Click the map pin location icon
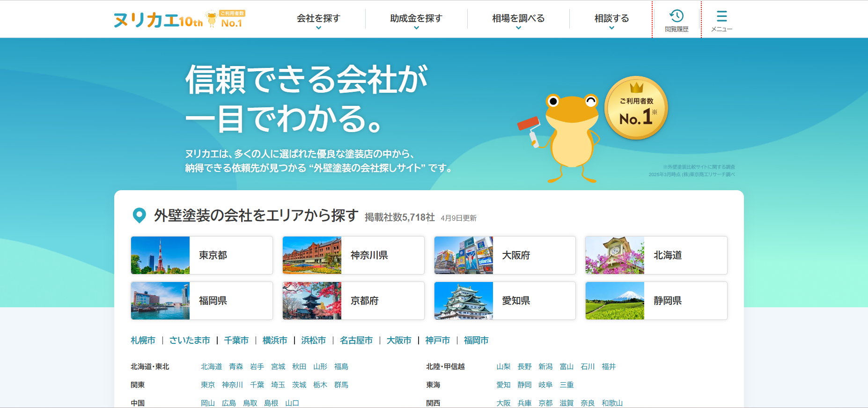The width and height of the screenshot is (868, 408). pyautogui.click(x=140, y=215)
